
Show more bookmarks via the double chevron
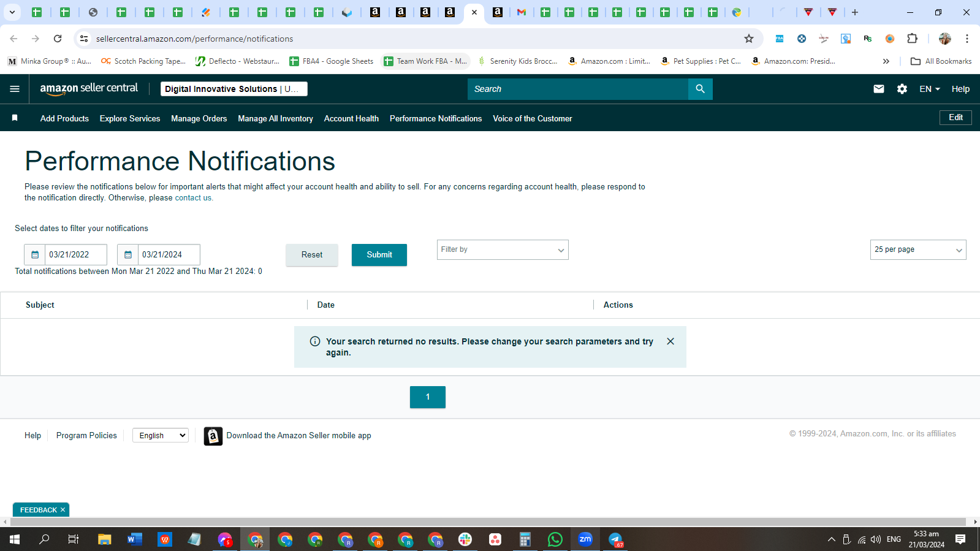point(886,61)
